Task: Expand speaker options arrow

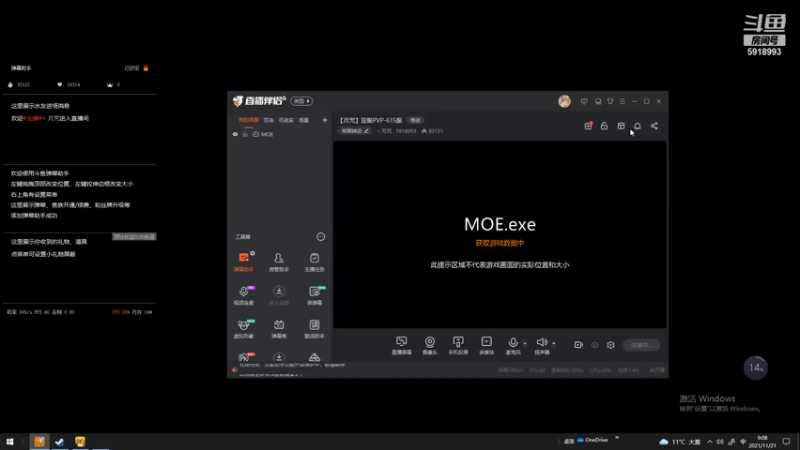Action: (x=554, y=343)
